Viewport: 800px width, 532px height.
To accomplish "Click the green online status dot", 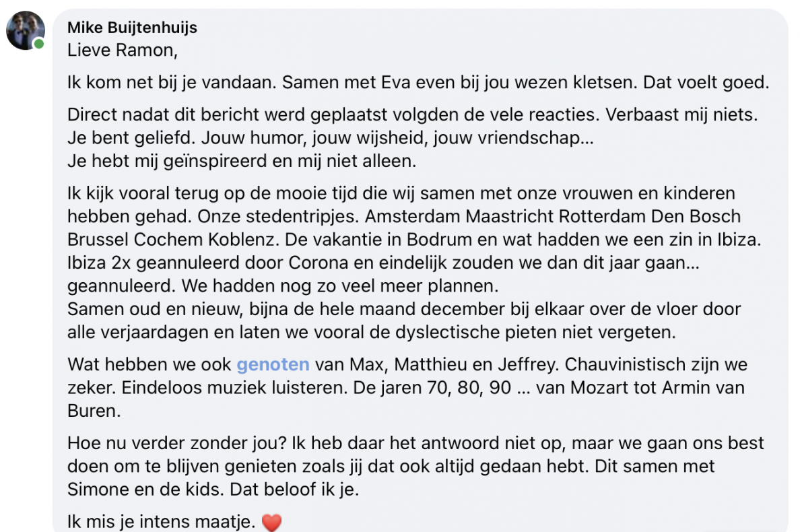I will 39,44.
